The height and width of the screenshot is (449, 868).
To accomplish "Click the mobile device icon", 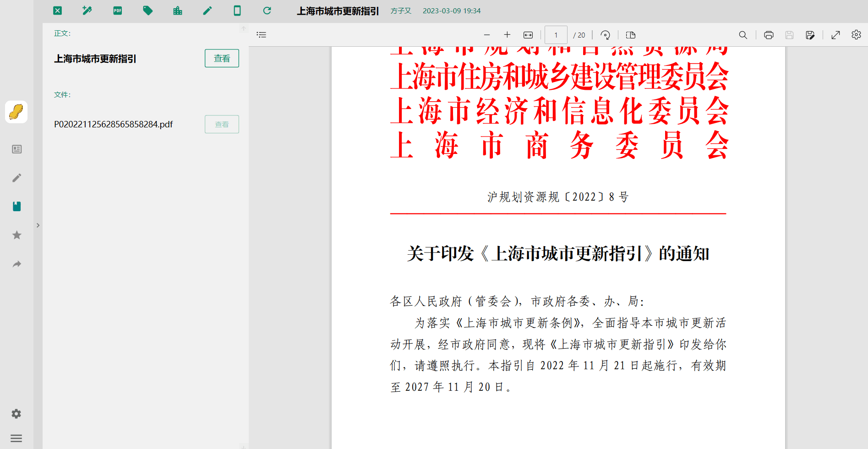I will [x=237, y=11].
